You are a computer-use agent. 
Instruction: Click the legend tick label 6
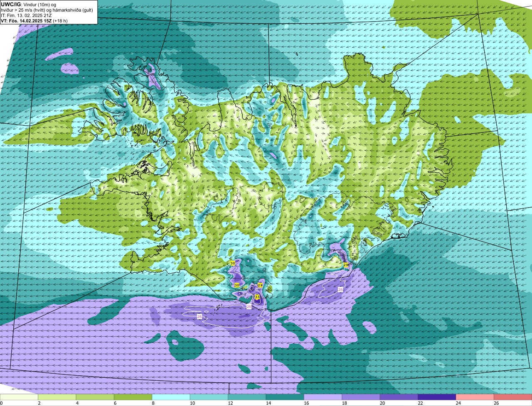(115, 403)
